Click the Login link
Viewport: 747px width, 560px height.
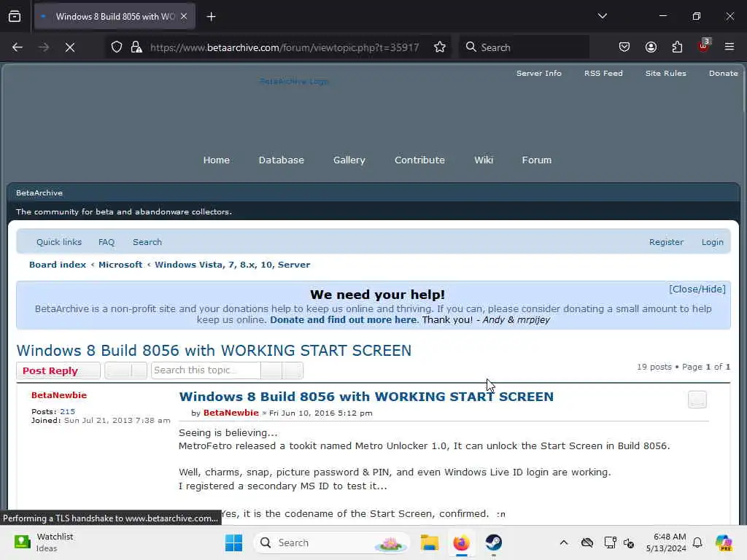tap(712, 242)
